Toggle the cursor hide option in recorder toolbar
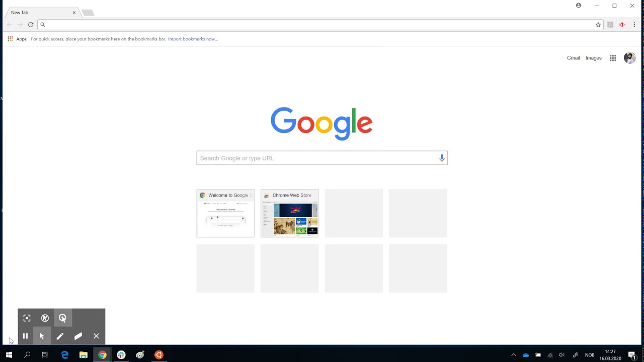644x362 pixels. (x=45, y=318)
